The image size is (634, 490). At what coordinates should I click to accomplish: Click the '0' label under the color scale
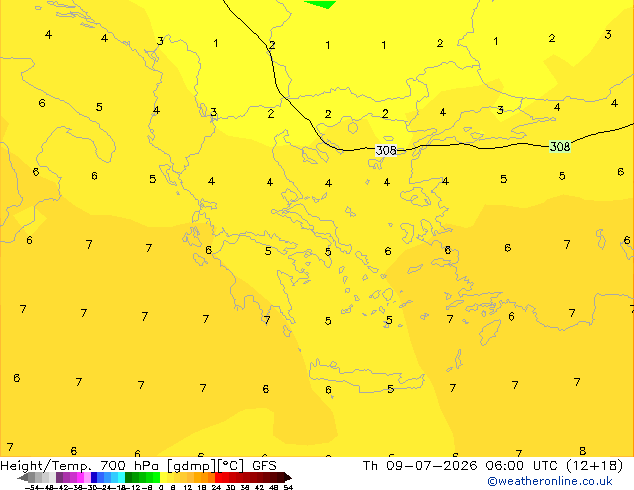coord(161,487)
